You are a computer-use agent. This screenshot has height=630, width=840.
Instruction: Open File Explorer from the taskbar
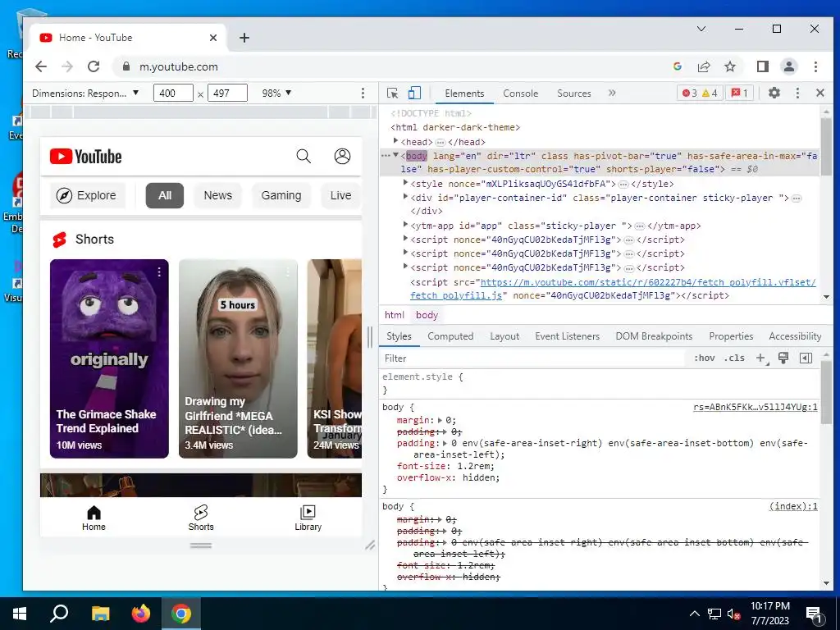[x=101, y=614]
